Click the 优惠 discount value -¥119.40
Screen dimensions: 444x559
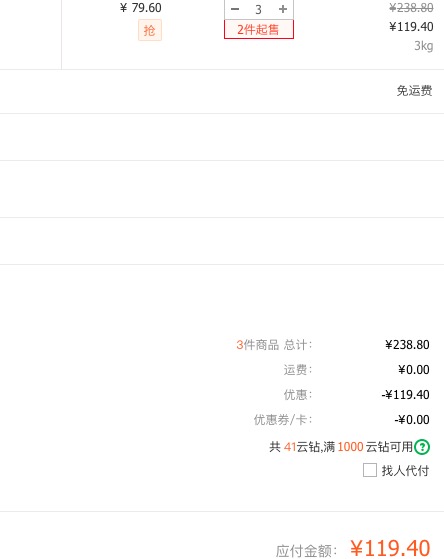pyautogui.click(x=405, y=395)
